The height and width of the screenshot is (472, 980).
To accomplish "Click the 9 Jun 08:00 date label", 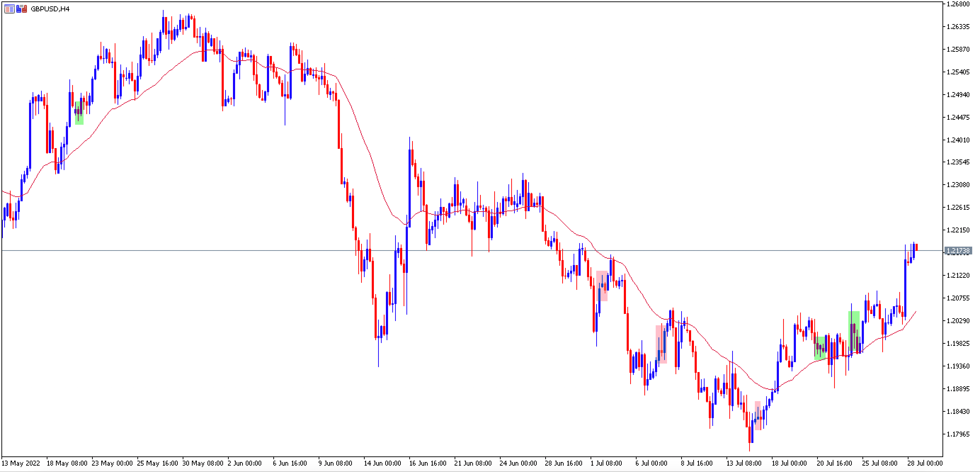I will tap(335, 463).
